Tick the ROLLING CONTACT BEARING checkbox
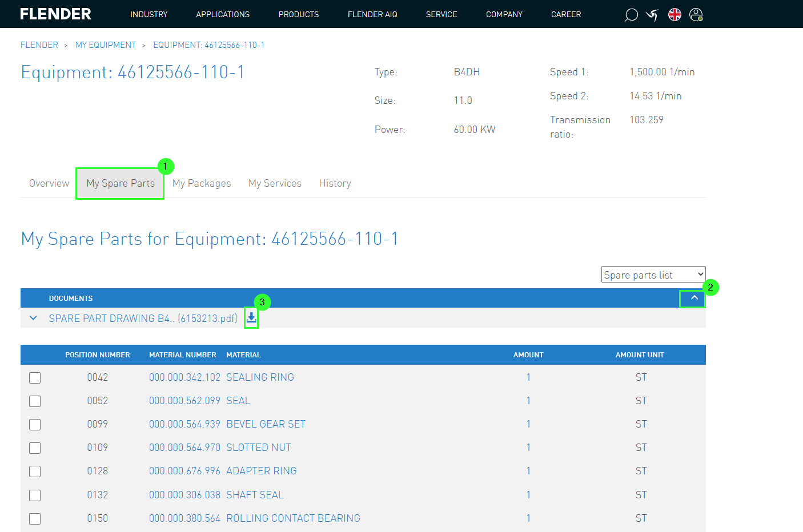 (x=35, y=519)
